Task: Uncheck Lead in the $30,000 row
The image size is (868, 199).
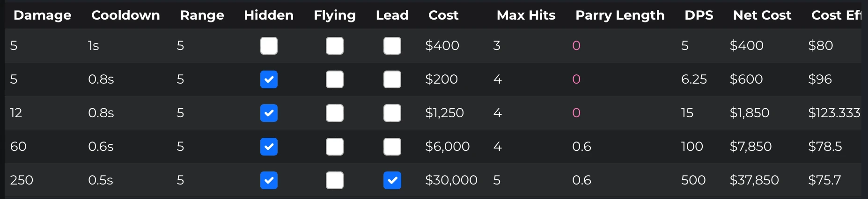Action: [x=392, y=180]
